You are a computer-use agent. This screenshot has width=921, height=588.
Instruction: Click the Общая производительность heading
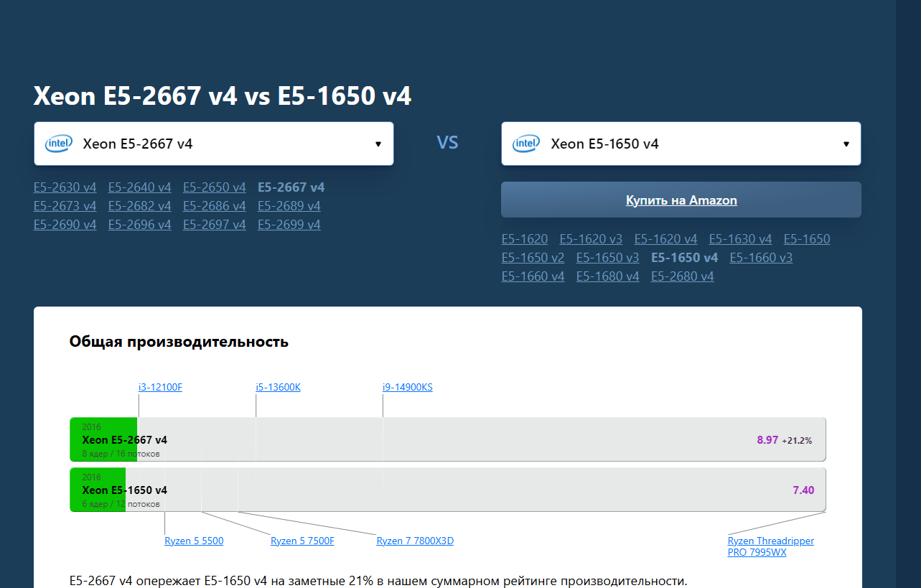point(179,342)
